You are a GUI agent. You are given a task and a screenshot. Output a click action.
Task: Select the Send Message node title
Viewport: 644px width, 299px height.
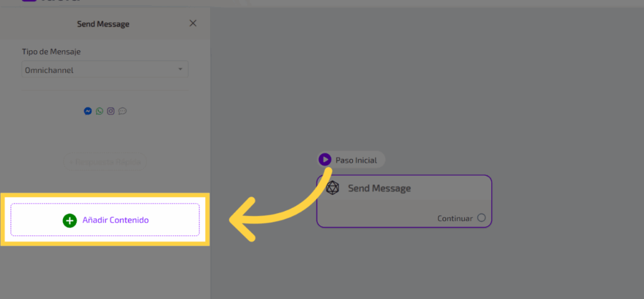pyautogui.click(x=379, y=188)
